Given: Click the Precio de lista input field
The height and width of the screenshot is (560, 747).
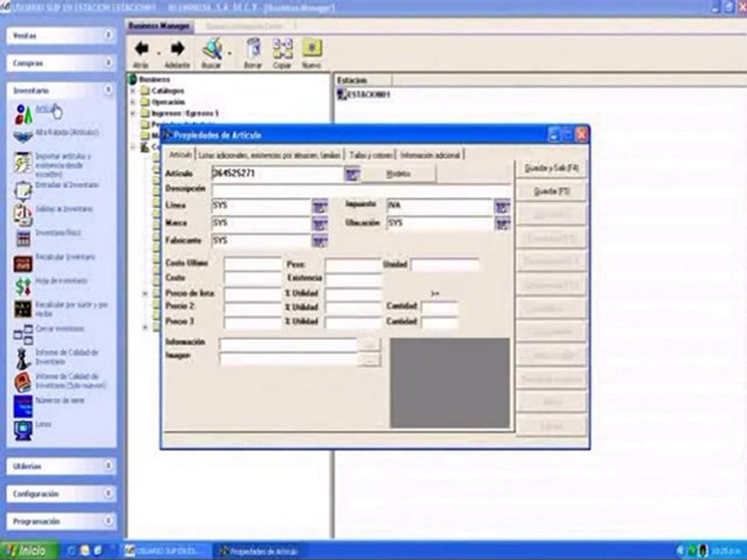Looking at the screenshot, I should pos(253,293).
